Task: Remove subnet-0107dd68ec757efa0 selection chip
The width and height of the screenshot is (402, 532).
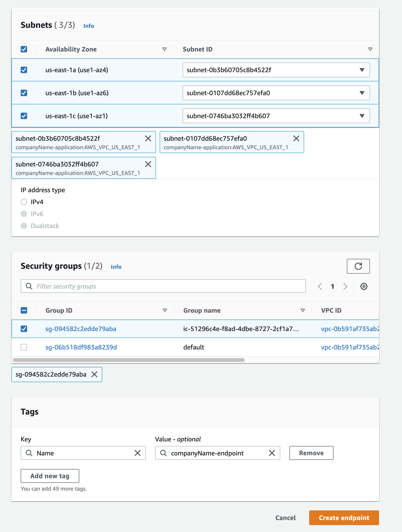Action: [x=296, y=138]
